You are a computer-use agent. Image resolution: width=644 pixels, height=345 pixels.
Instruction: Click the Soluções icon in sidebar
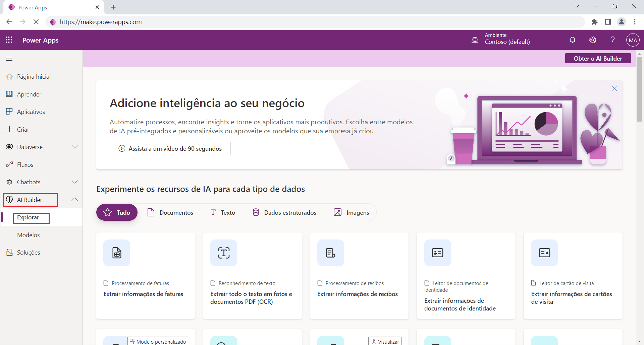point(9,252)
